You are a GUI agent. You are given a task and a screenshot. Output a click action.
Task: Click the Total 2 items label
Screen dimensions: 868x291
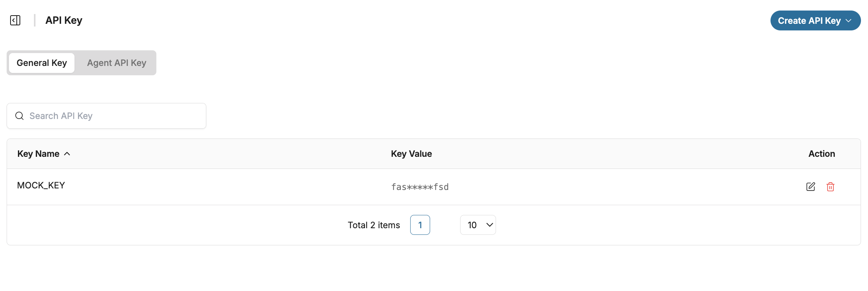coord(374,225)
